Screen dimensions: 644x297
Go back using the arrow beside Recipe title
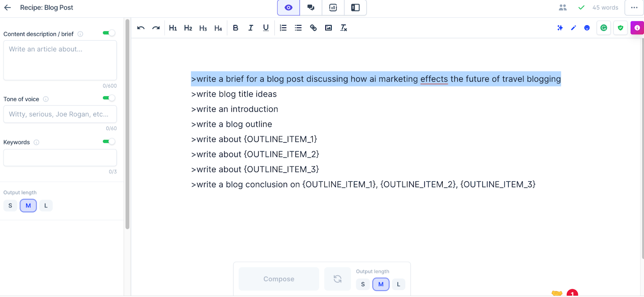[8, 8]
